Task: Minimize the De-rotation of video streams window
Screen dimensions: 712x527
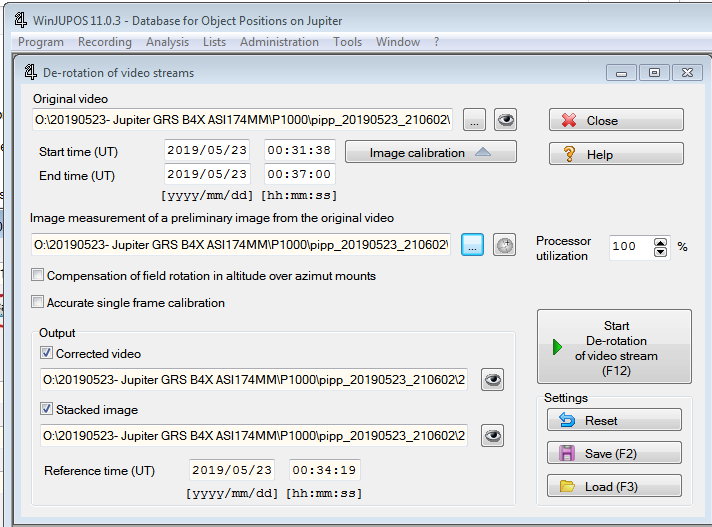Action: point(621,73)
